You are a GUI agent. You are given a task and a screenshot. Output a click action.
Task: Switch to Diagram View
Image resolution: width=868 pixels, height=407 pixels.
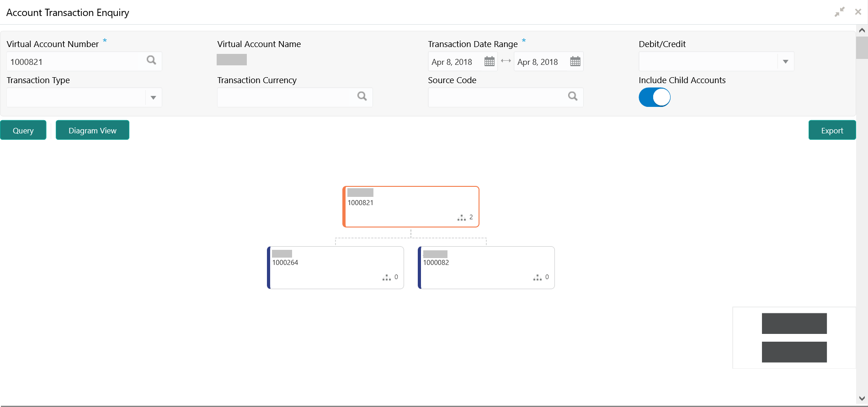pos(92,130)
